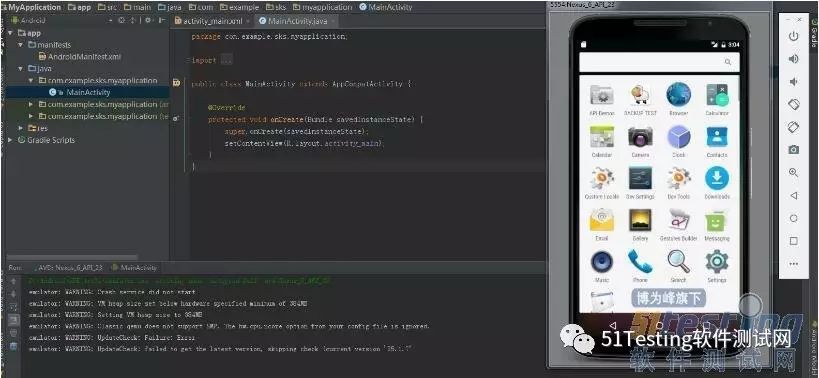Click the emulator screenshot camera icon
819x378 pixels.
793,150
